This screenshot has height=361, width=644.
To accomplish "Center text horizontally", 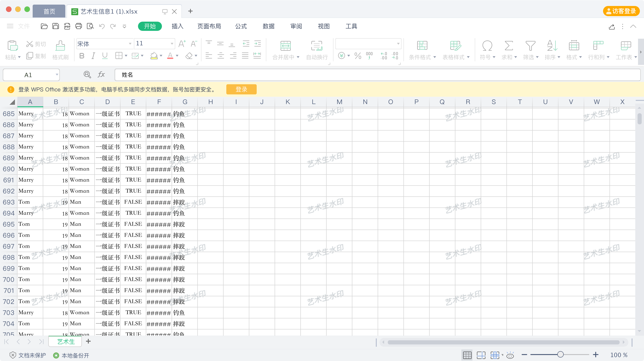I will (221, 55).
